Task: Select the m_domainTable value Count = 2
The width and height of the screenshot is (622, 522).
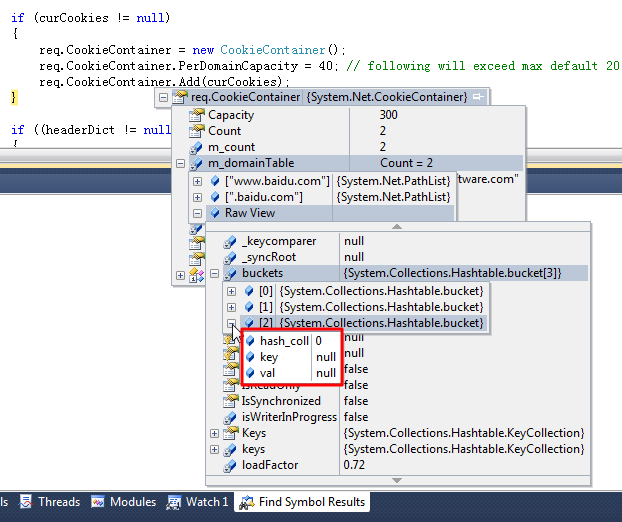Action: click(x=406, y=163)
